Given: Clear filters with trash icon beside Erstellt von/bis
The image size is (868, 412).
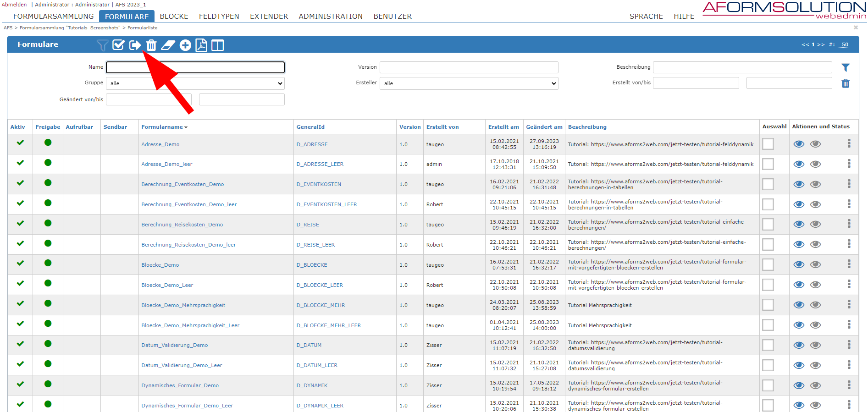Looking at the screenshot, I should pyautogui.click(x=846, y=83).
